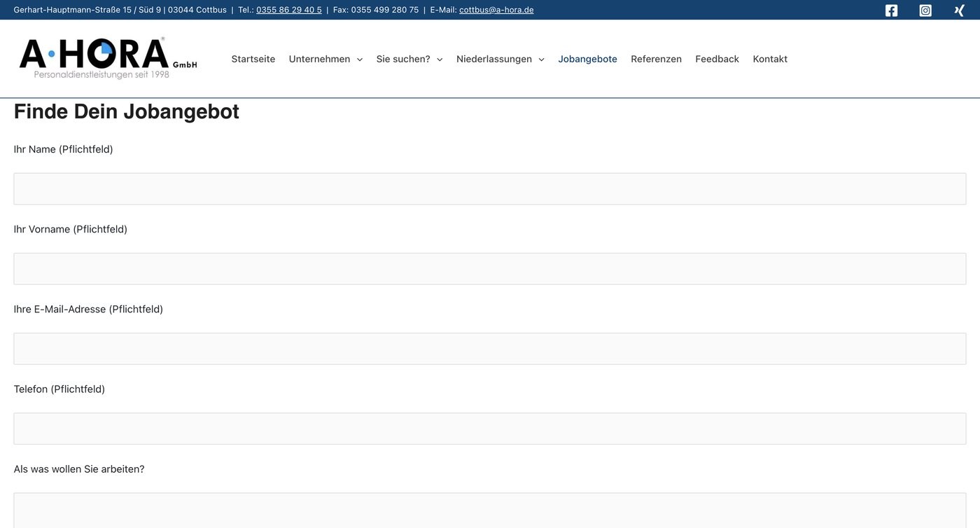Focus the Ihre E-Mail-Adresse input field
Image resolution: width=980 pixels, height=528 pixels.
(x=490, y=349)
